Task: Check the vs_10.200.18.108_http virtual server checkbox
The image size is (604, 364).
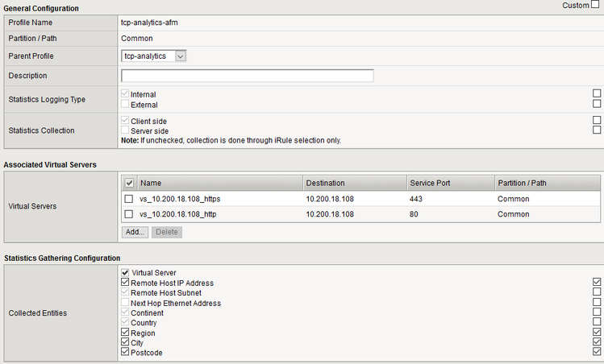Action: point(128,214)
